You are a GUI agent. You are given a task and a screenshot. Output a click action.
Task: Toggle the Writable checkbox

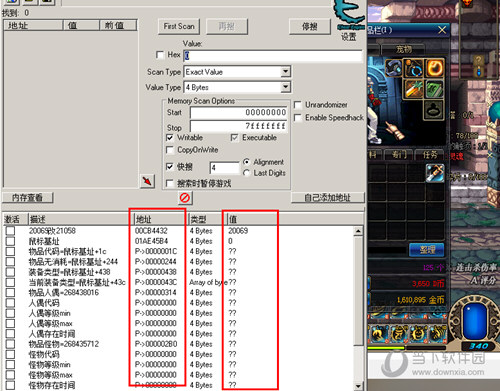pyautogui.click(x=170, y=137)
